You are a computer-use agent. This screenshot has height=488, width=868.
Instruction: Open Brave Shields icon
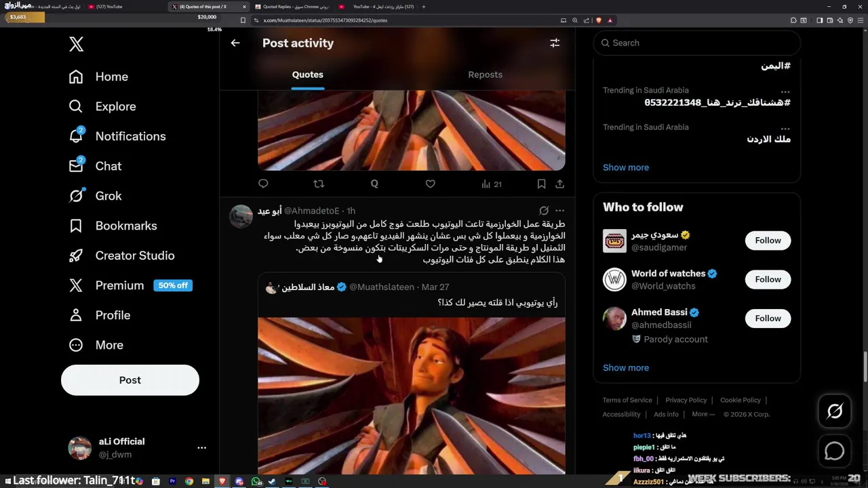point(598,20)
